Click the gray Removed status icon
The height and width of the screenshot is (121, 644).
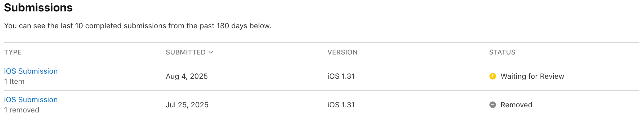[493, 105]
